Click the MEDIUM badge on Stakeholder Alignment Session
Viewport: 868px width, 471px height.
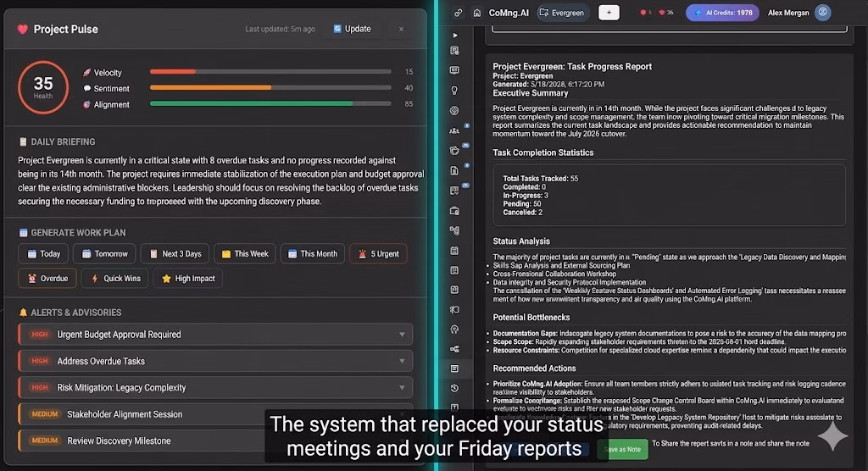44,414
